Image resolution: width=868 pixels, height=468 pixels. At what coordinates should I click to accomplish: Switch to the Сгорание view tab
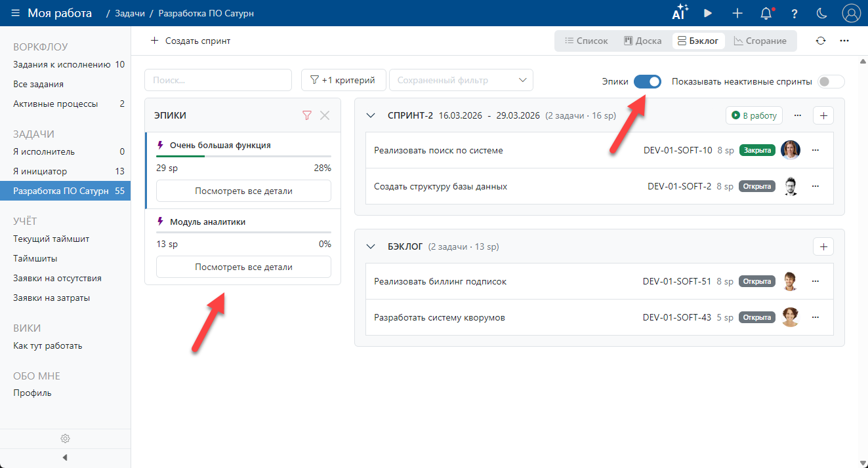pos(760,41)
